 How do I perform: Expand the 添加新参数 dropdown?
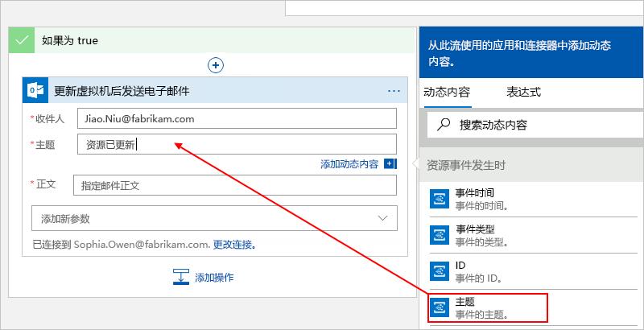[214, 218]
